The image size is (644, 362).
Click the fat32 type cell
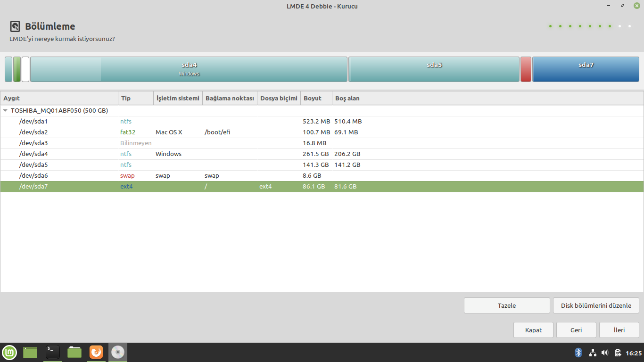pyautogui.click(x=128, y=132)
